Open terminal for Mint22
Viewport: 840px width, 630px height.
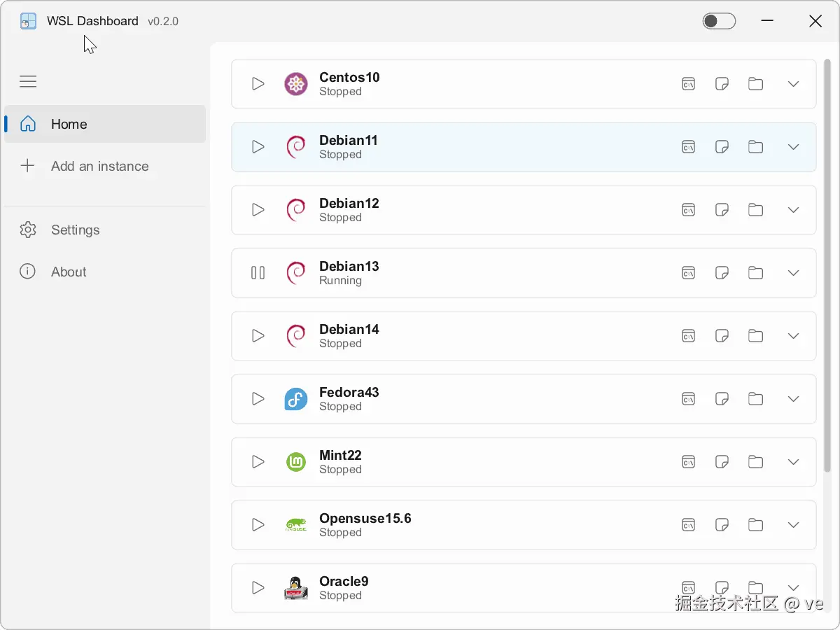(689, 462)
